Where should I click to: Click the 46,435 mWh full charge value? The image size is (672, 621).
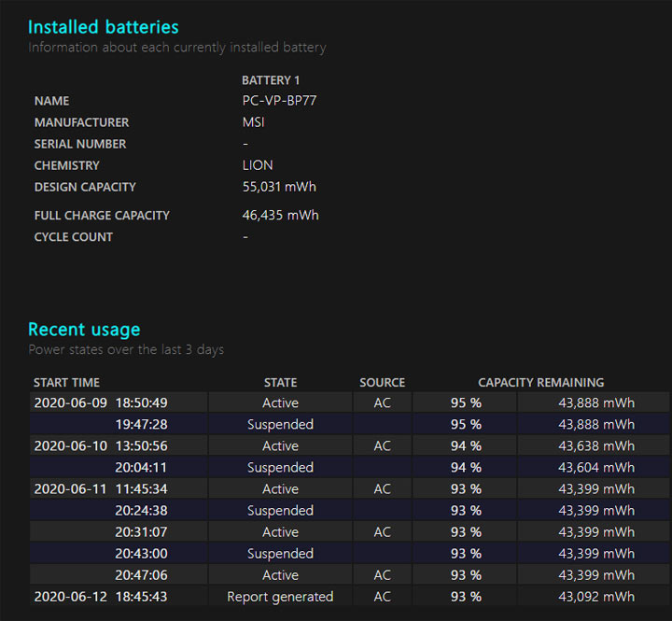tap(280, 215)
